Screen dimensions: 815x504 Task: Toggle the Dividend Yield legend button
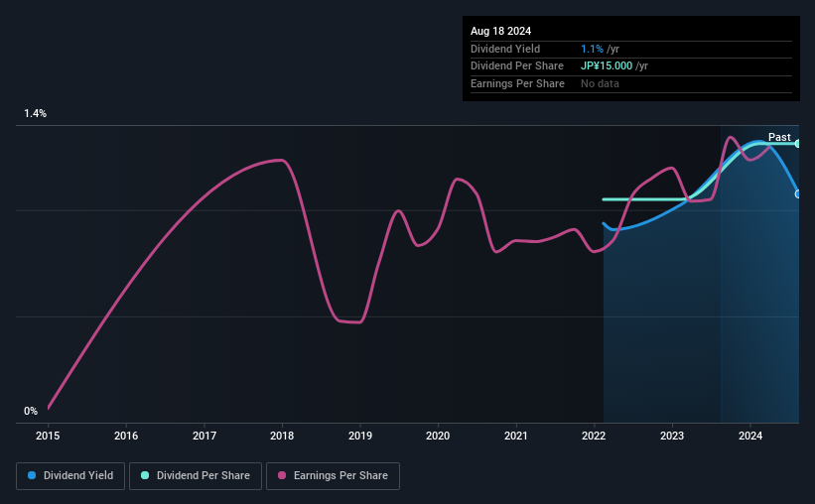point(70,476)
